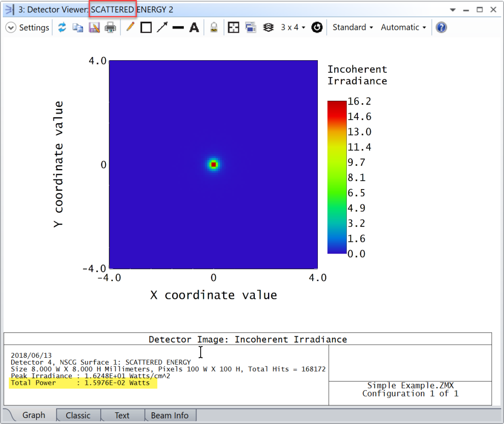
Task: Open the Automatic scale dropdown
Action: pyautogui.click(x=402, y=27)
